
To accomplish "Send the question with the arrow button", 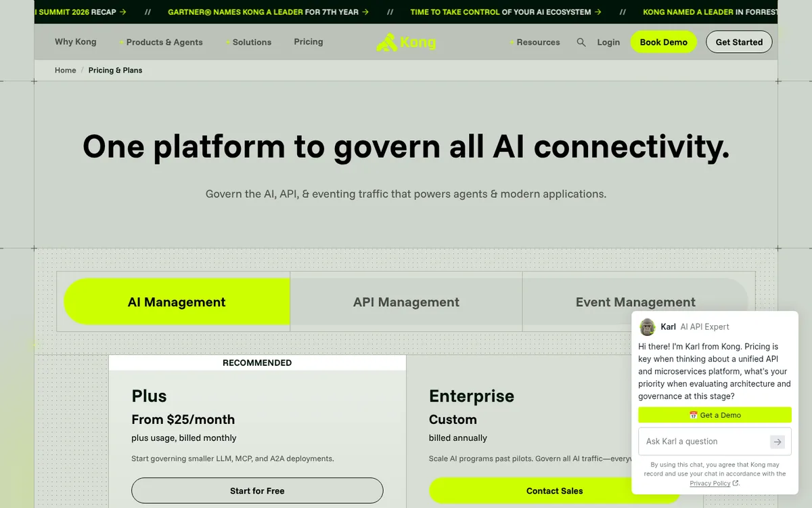I will pyautogui.click(x=777, y=442).
